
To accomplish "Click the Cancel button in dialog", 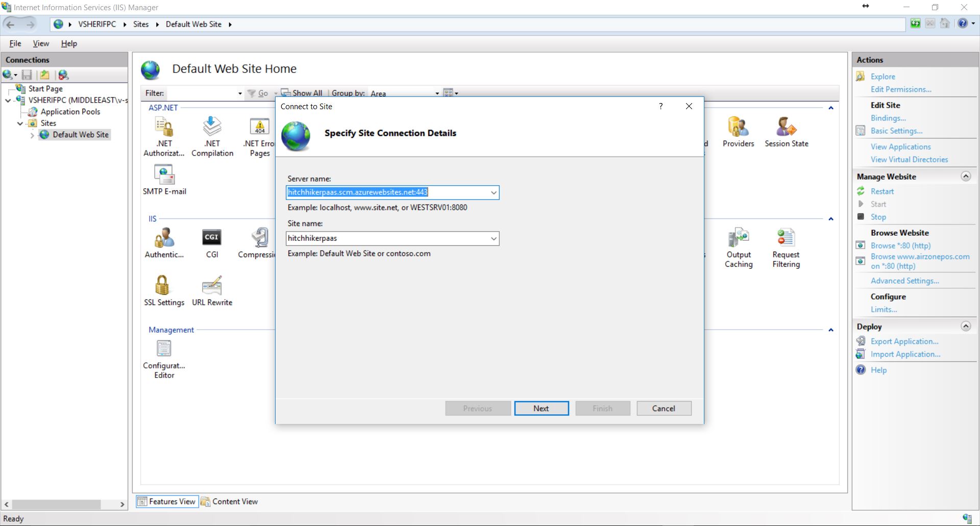I will (664, 408).
